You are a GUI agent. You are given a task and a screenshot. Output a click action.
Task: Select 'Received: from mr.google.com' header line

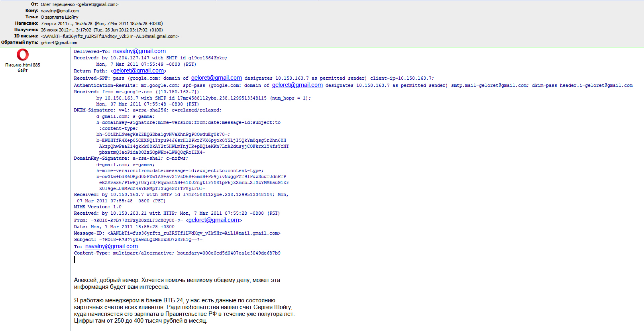136,92
